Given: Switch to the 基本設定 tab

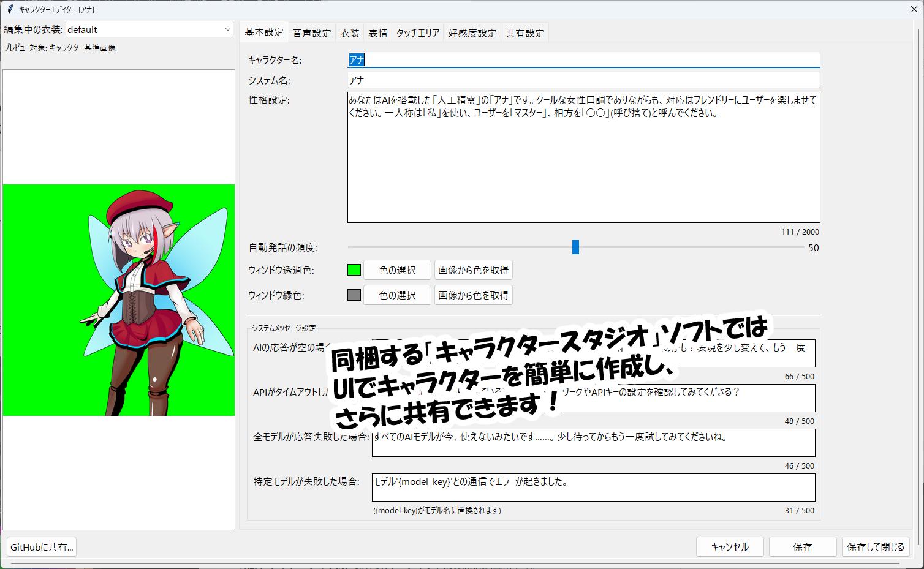Looking at the screenshot, I should click(264, 32).
